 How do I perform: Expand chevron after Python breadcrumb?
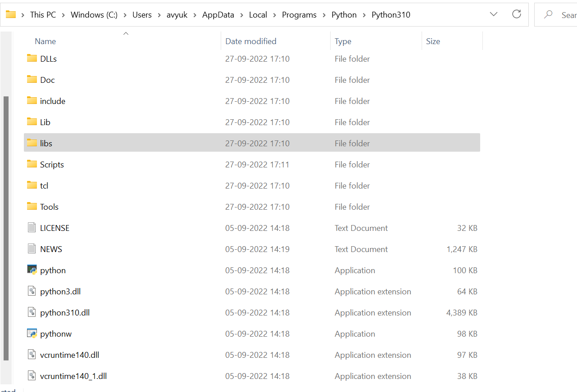point(364,15)
